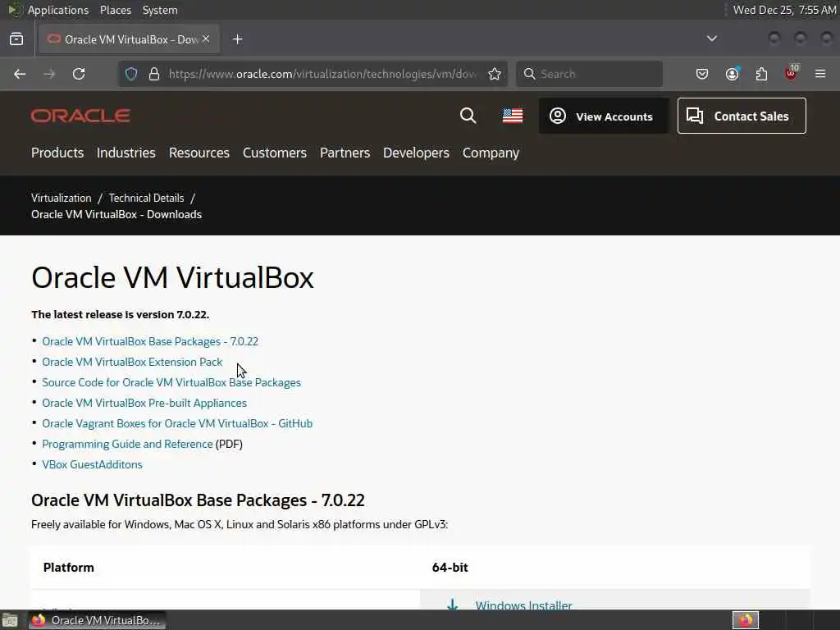Screen dimensions: 840x630
Task: Open the Products navigation menu
Action: pos(57,153)
